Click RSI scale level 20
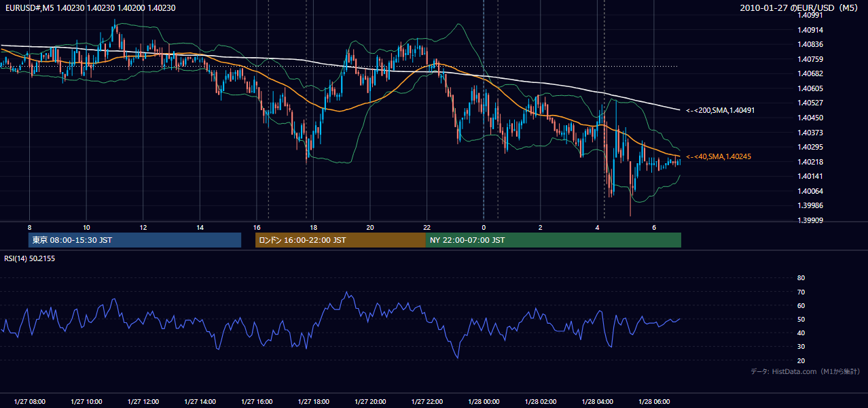The height and width of the screenshot is (408, 868). pos(801,360)
